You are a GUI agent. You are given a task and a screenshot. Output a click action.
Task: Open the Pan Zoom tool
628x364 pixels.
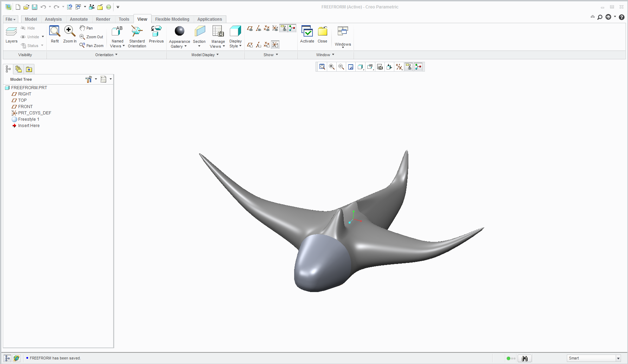click(x=91, y=46)
